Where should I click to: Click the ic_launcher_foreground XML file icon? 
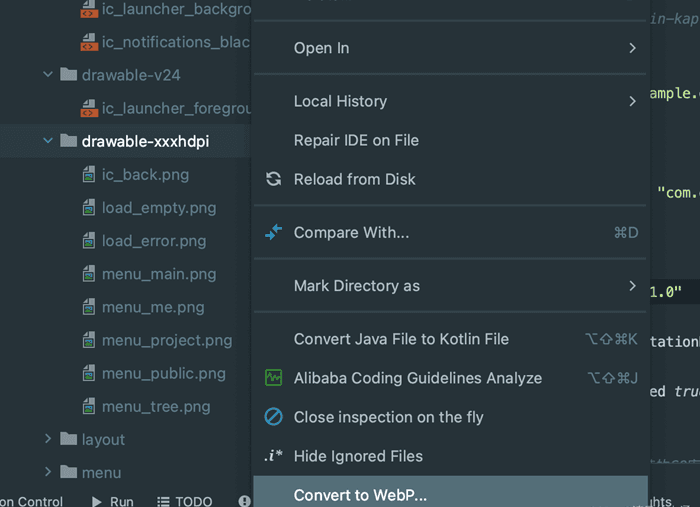(89, 108)
